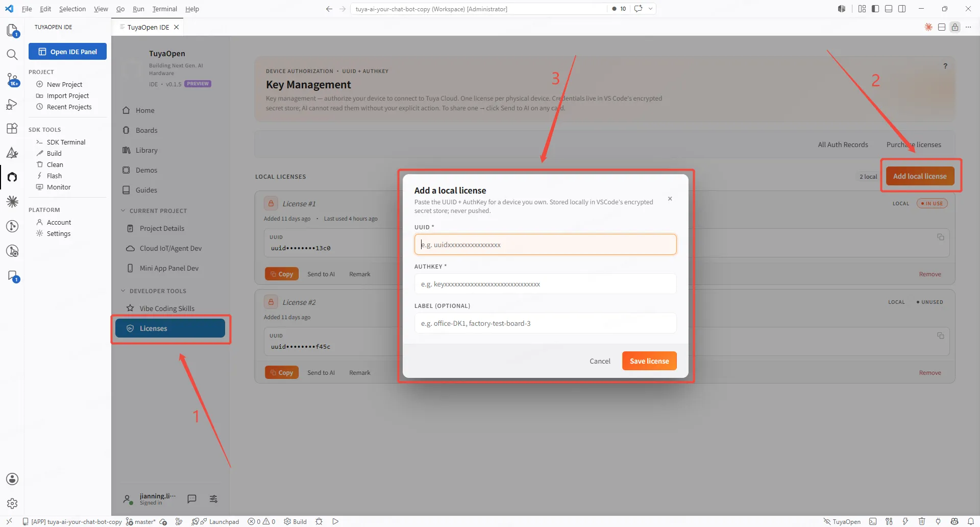The image size is (980, 527).
Task: Toggle Panel visibility in title bar
Action: (889, 9)
